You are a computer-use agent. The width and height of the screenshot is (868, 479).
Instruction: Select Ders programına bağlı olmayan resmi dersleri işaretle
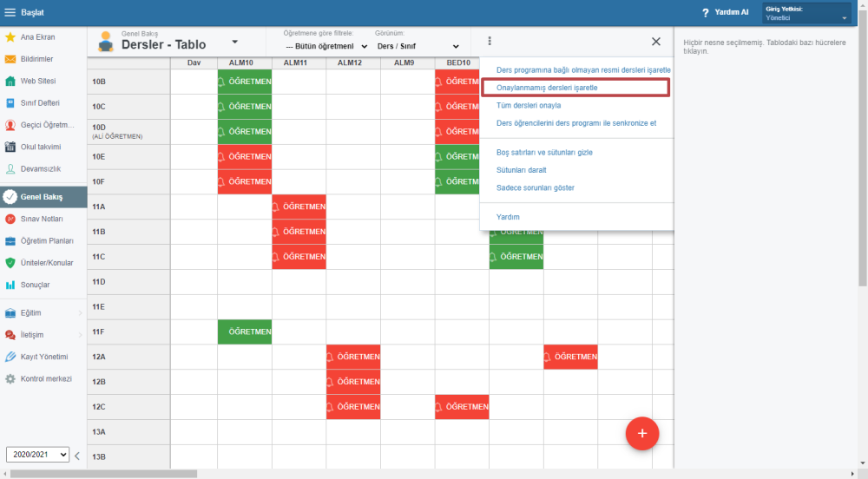tap(583, 70)
